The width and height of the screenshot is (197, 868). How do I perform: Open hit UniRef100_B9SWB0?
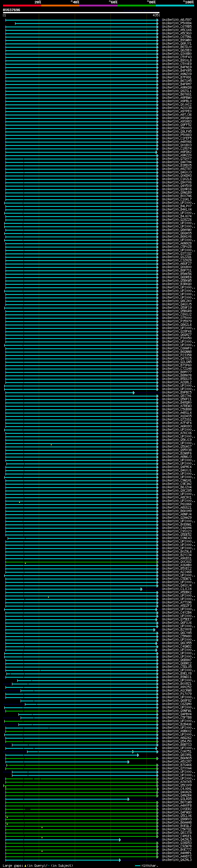tap(176, 40)
